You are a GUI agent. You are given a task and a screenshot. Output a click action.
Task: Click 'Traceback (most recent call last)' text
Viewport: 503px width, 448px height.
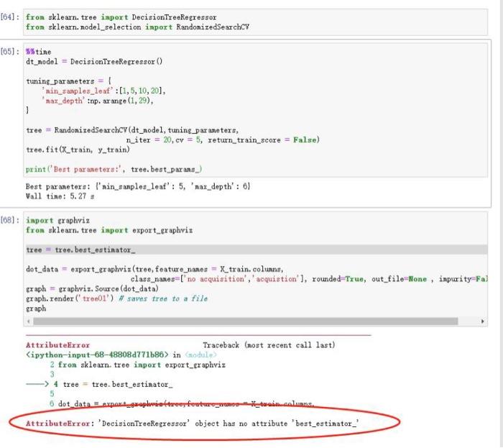(269, 345)
